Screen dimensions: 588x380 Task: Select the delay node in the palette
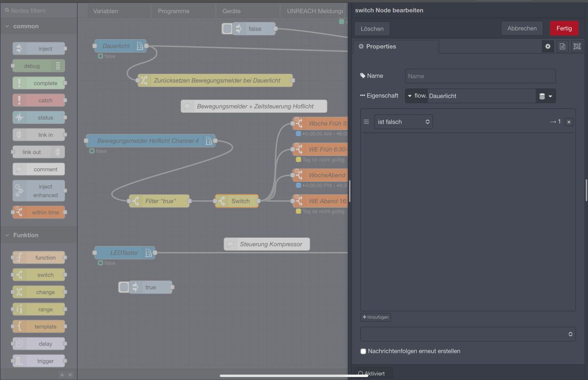(39, 344)
